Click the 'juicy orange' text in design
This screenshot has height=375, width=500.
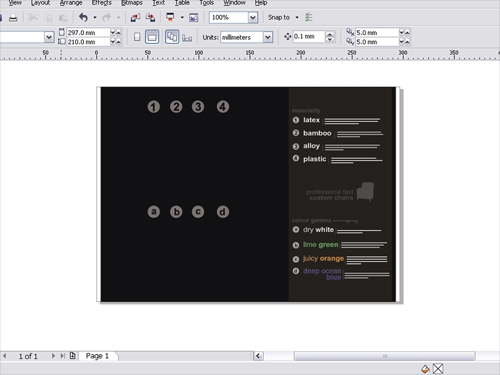323,259
